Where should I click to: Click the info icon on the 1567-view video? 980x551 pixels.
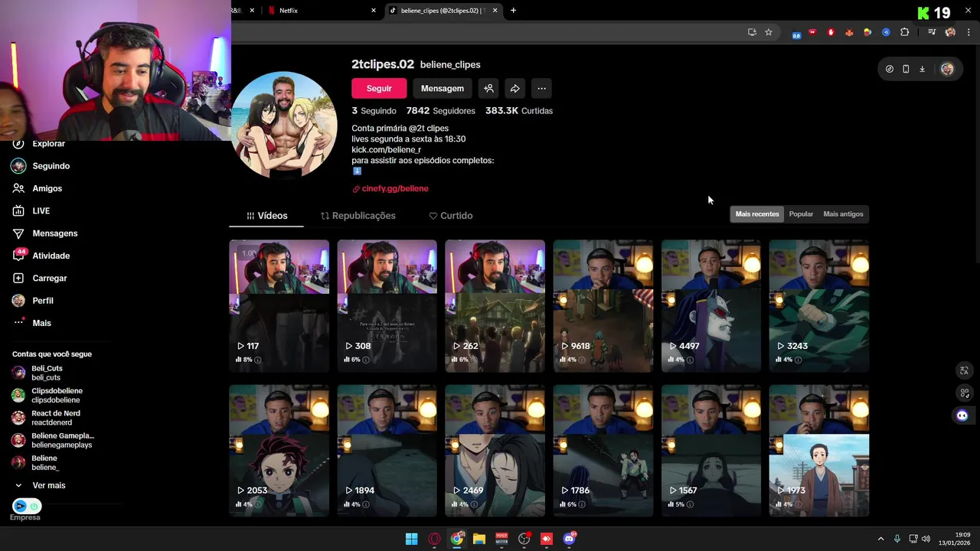tap(690, 504)
